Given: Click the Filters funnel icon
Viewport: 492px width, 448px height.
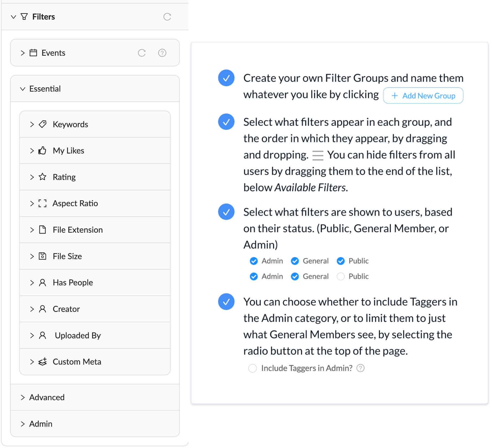Looking at the screenshot, I should tap(24, 17).
